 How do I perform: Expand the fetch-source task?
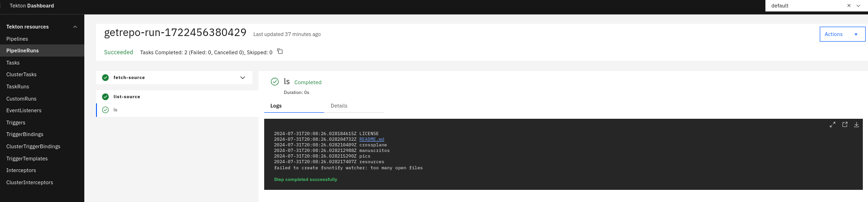(242, 78)
